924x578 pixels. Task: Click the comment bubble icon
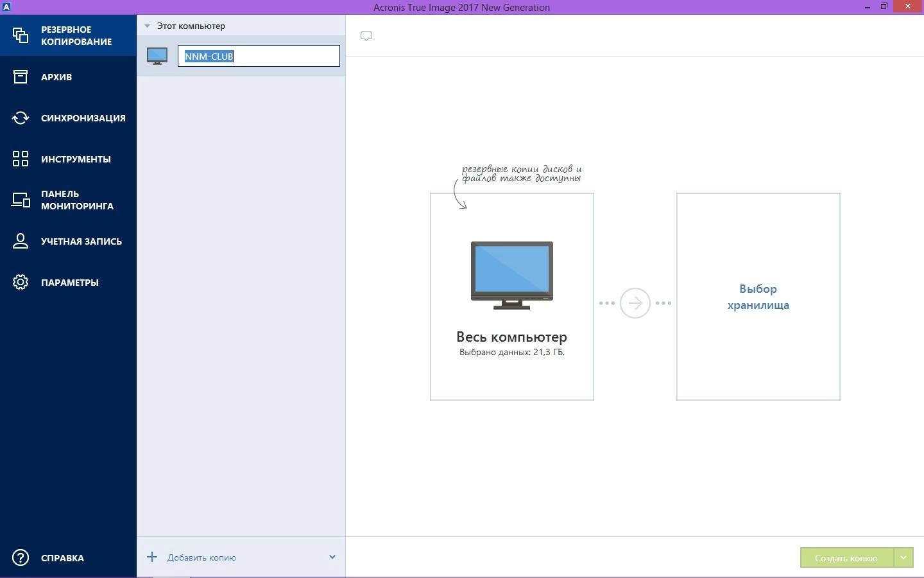coord(366,36)
